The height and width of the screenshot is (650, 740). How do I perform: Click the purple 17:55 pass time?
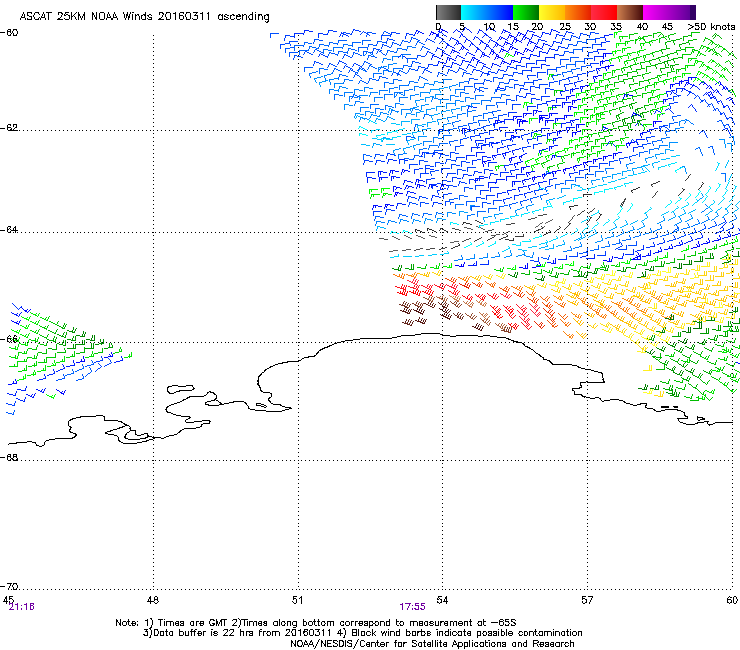[412, 607]
